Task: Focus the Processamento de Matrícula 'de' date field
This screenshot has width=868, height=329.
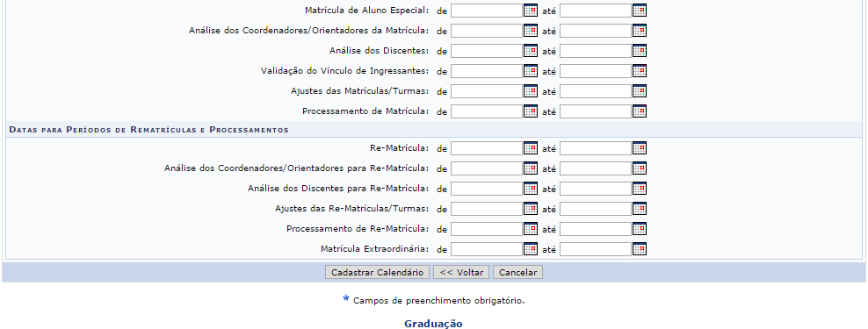Action: 487,111
